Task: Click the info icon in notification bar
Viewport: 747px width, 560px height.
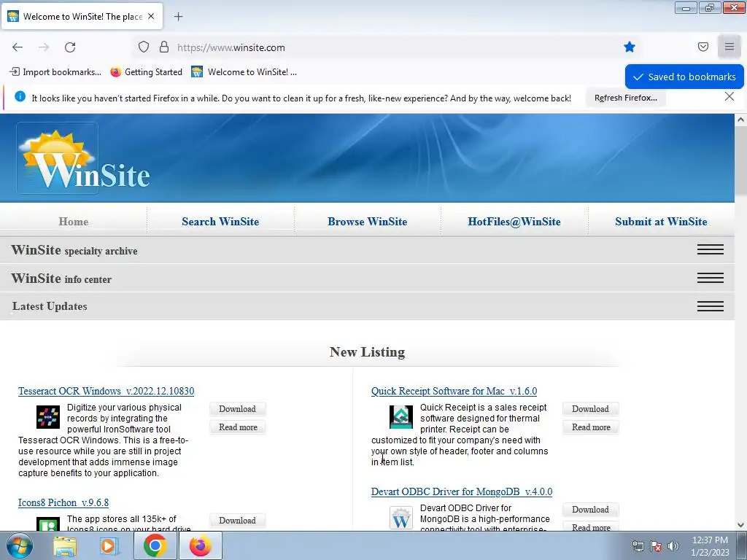Action: pyautogui.click(x=20, y=97)
